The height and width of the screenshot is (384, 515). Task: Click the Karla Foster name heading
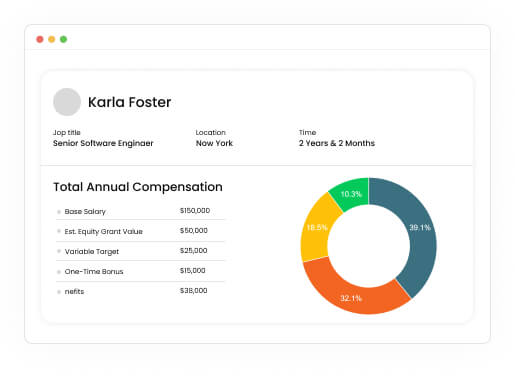pyautogui.click(x=130, y=102)
